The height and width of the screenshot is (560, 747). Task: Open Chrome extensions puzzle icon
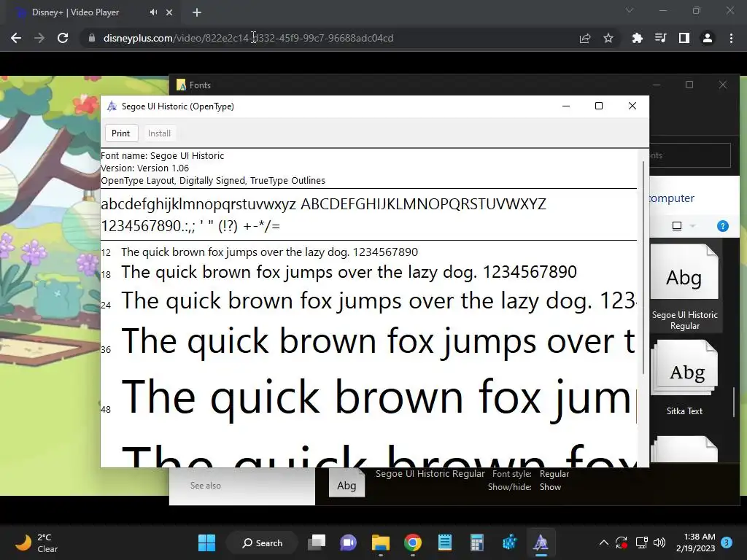tap(637, 38)
